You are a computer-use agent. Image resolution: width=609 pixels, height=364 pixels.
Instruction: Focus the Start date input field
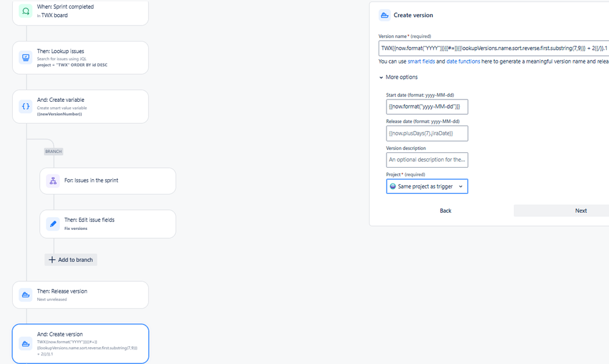tap(427, 107)
